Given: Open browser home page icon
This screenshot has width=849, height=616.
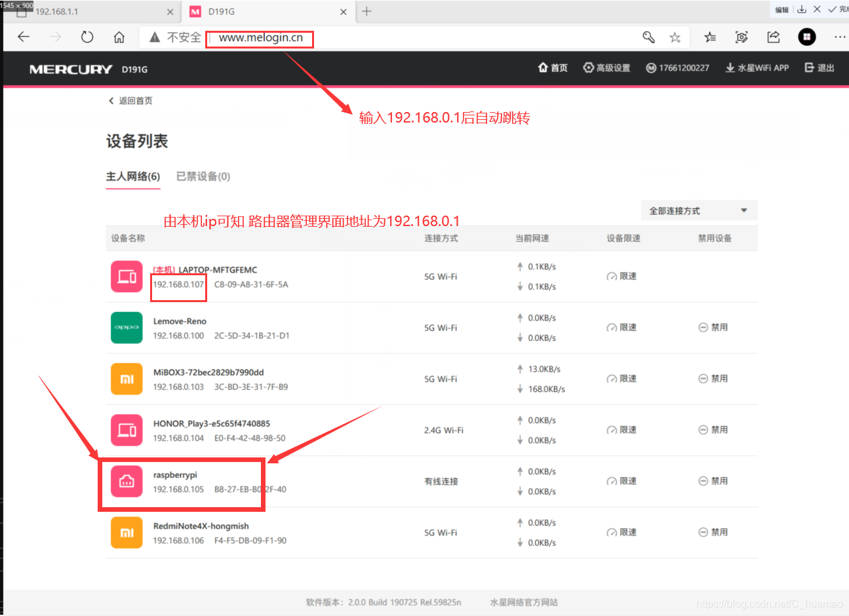Looking at the screenshot, I should [119, 37].
